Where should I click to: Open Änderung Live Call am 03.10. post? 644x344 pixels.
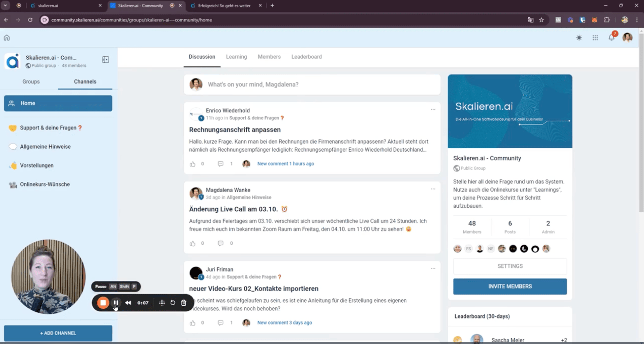[234, 209]
